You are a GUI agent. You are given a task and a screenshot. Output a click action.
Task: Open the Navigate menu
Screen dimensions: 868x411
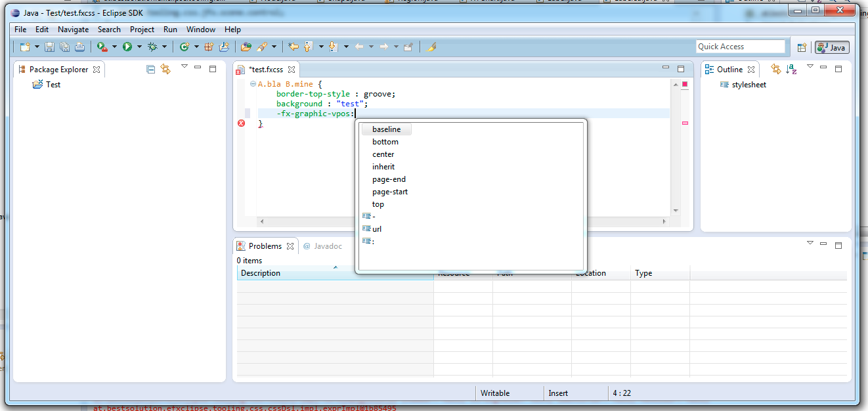click(x=73, y=30)
